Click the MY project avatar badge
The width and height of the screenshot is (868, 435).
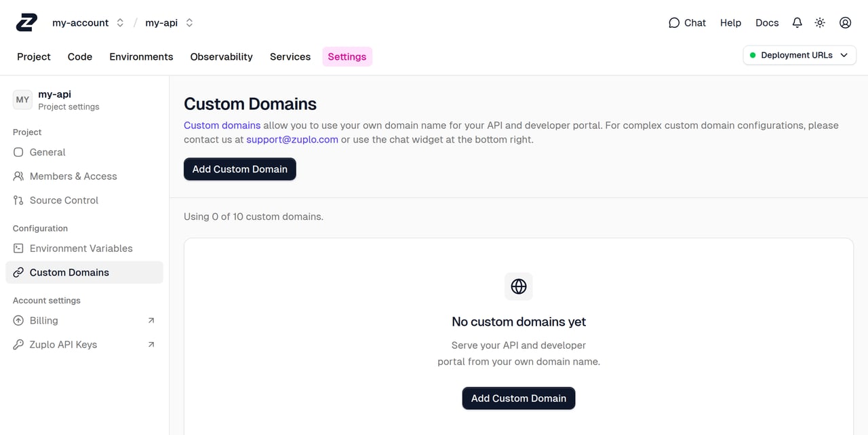(x=22, y=100)
